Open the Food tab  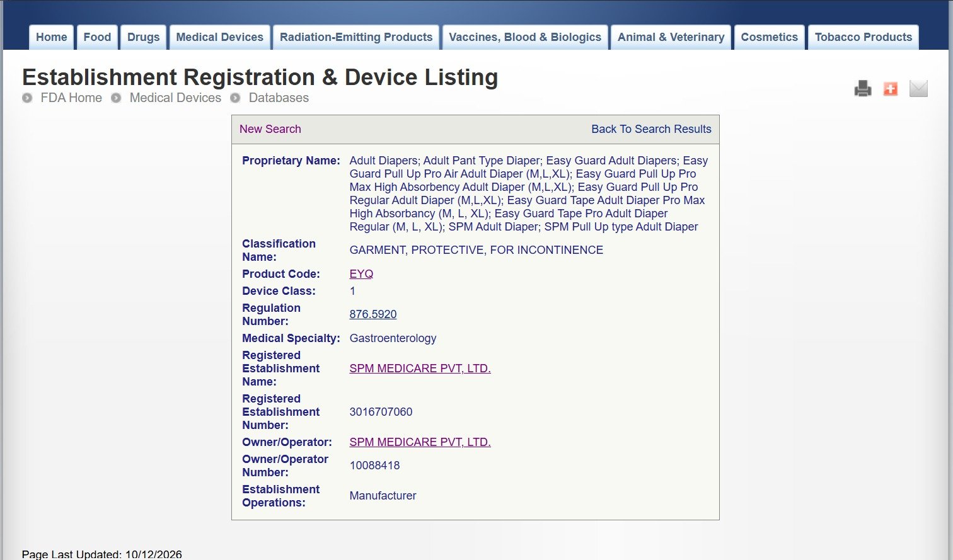click(97, 37)
